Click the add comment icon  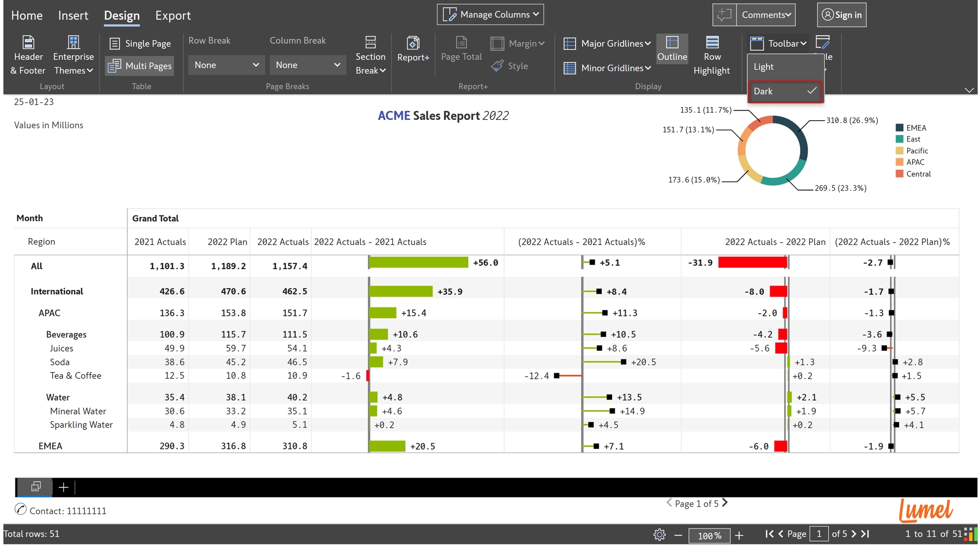point(724,15)
